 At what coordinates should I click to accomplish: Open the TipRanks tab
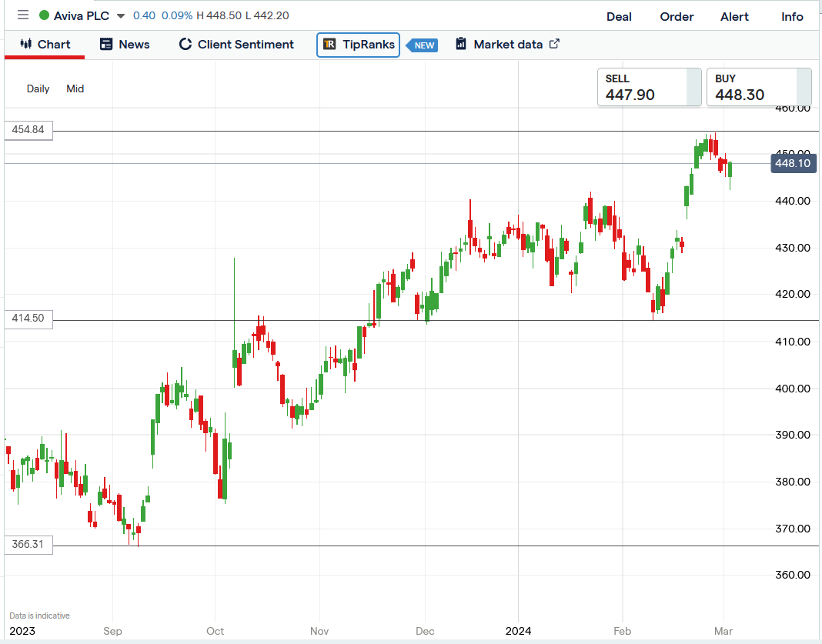358,45
